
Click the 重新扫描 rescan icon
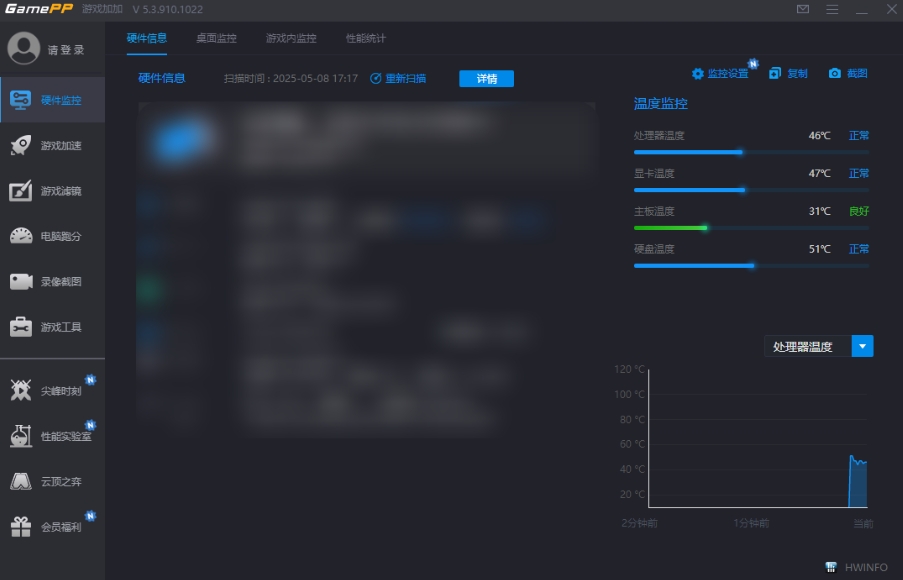pyautogui.click(x=375, y=78)
